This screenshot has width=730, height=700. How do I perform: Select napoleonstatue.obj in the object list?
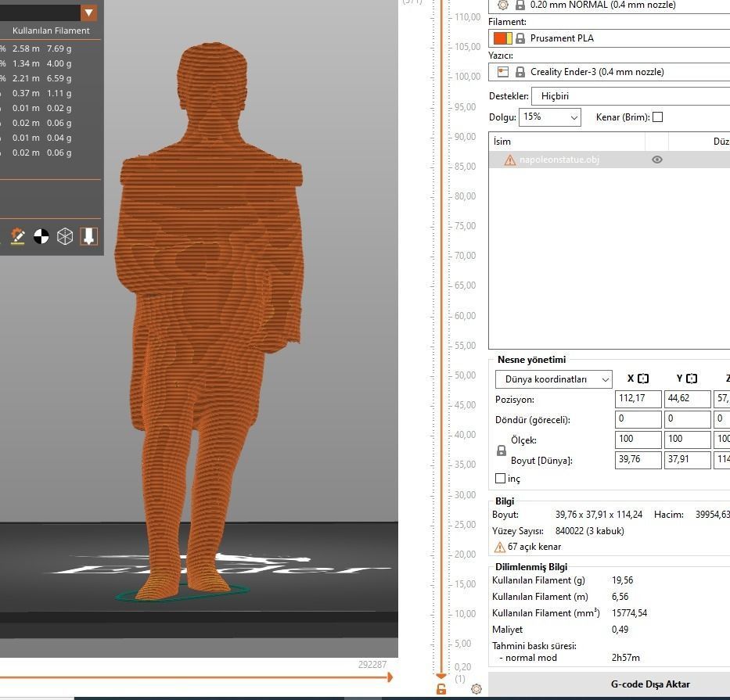pos(609,160)
